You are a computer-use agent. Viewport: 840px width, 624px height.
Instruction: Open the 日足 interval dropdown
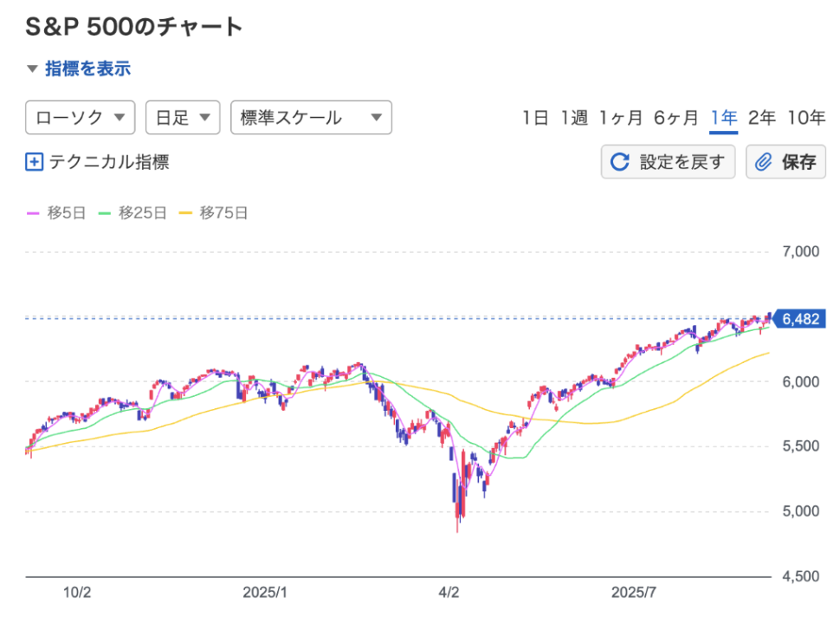182,118
